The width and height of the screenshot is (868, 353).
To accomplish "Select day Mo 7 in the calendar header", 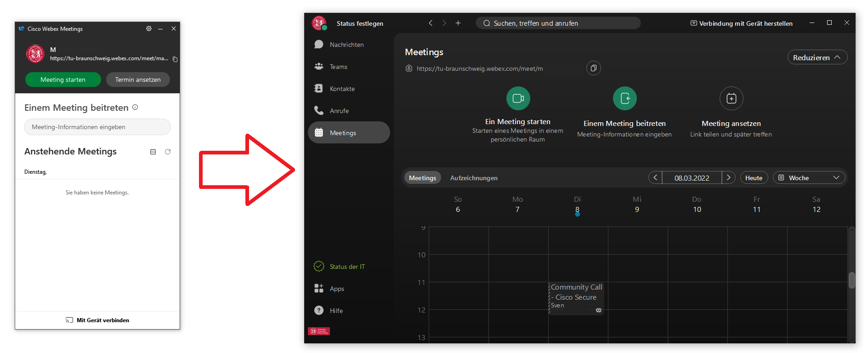I will click(x=518, y=205).
